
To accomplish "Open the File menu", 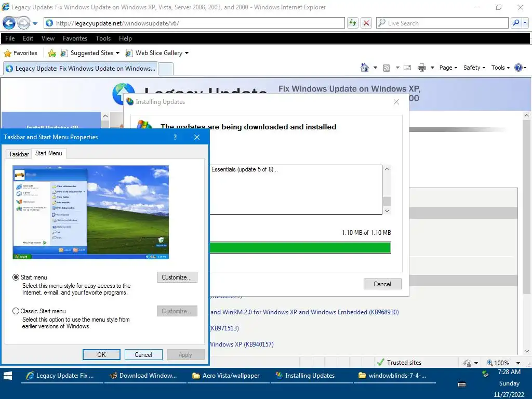I will point(10,38).
